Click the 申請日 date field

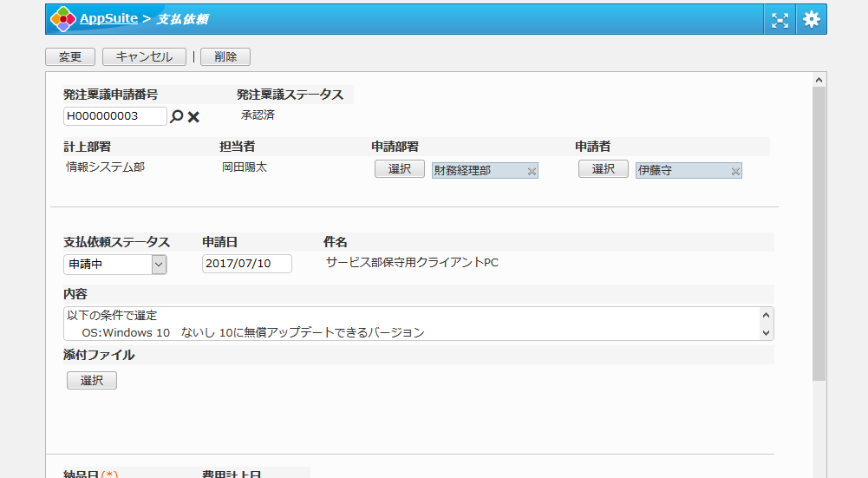[x=246, y=264]
